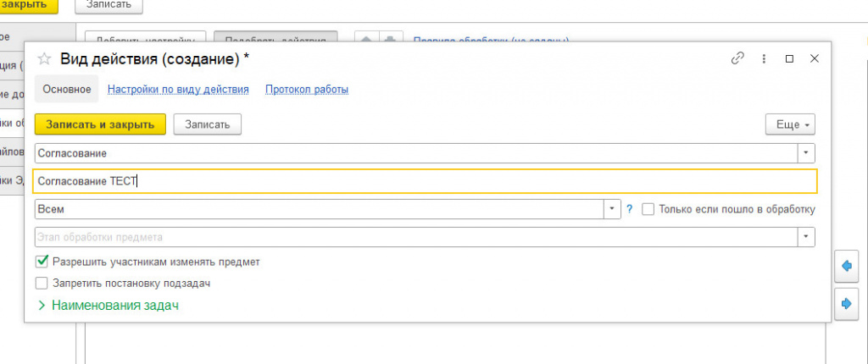Click the blue right arrow button
The image size is (868, 364).
(846, 303)
